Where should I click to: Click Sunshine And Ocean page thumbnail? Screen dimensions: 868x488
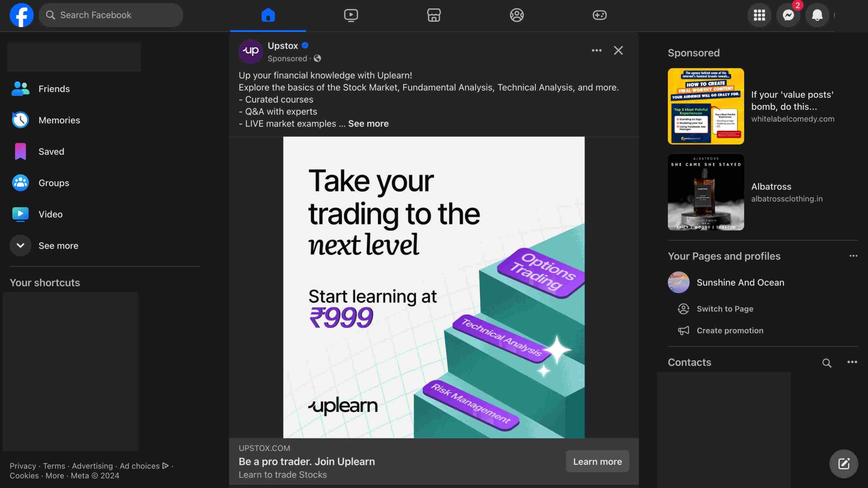[678, 282]
